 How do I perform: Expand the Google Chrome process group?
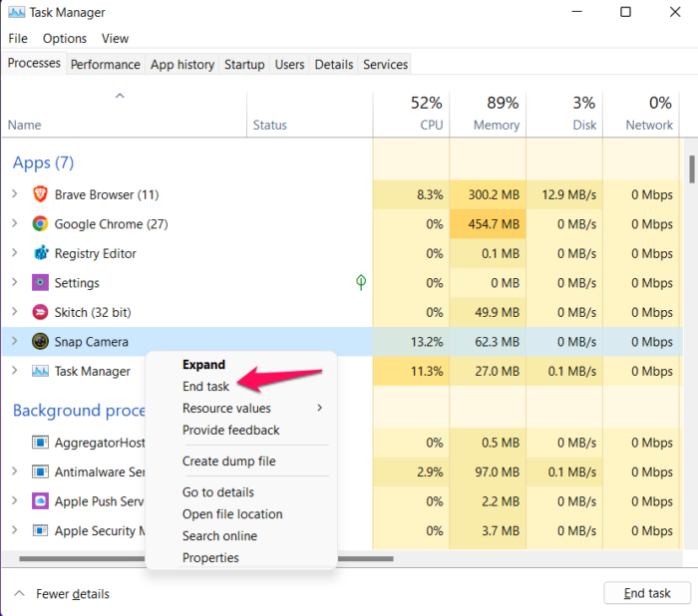[14, 224]
